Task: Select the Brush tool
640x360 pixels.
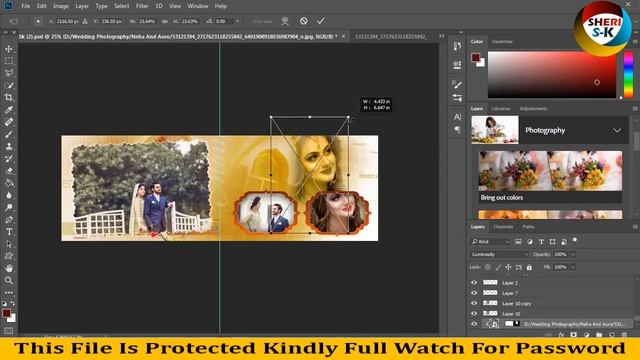Action: [x=9, y=134]
